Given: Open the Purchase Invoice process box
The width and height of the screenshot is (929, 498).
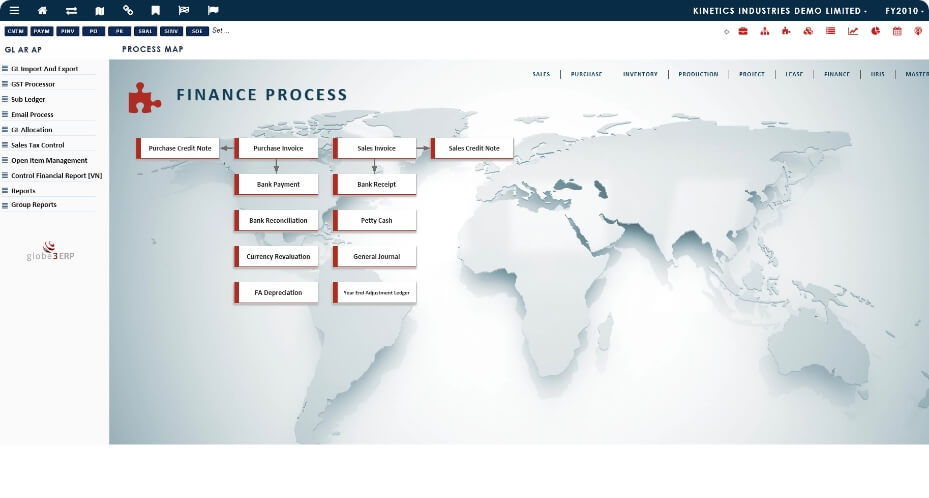Looking at the screenshot, I should click(277, 148).
